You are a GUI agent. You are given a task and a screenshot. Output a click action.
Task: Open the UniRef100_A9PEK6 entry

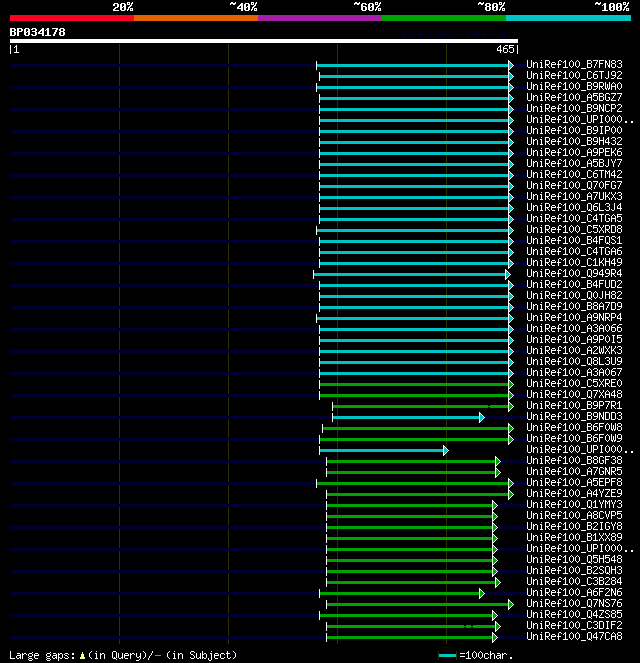coord(574,152)
